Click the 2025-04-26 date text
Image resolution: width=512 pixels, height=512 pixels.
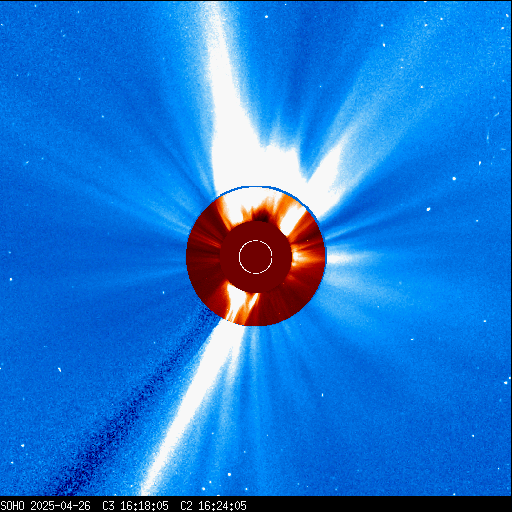click(61, 506)
